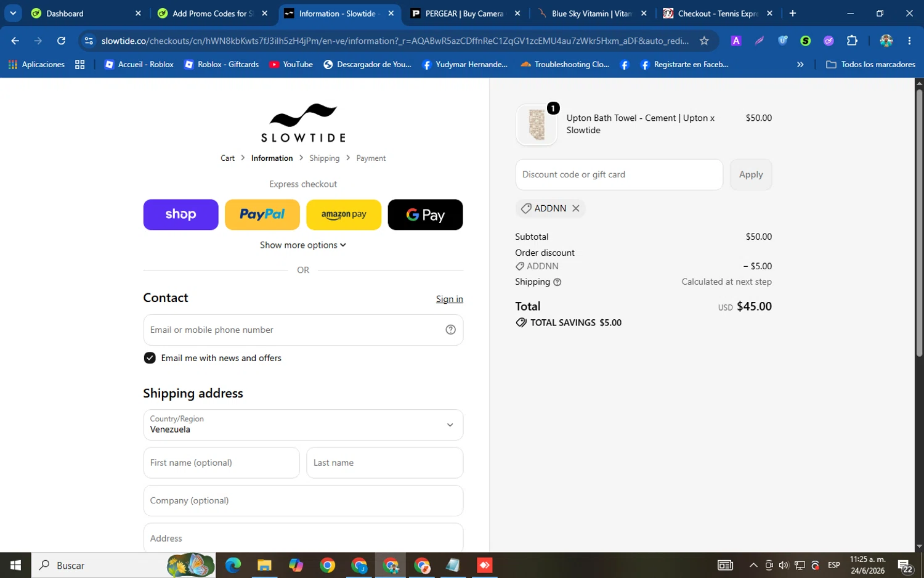Expand Show more options for express checkout
The image size is (924, 578).
coord(303,245)
